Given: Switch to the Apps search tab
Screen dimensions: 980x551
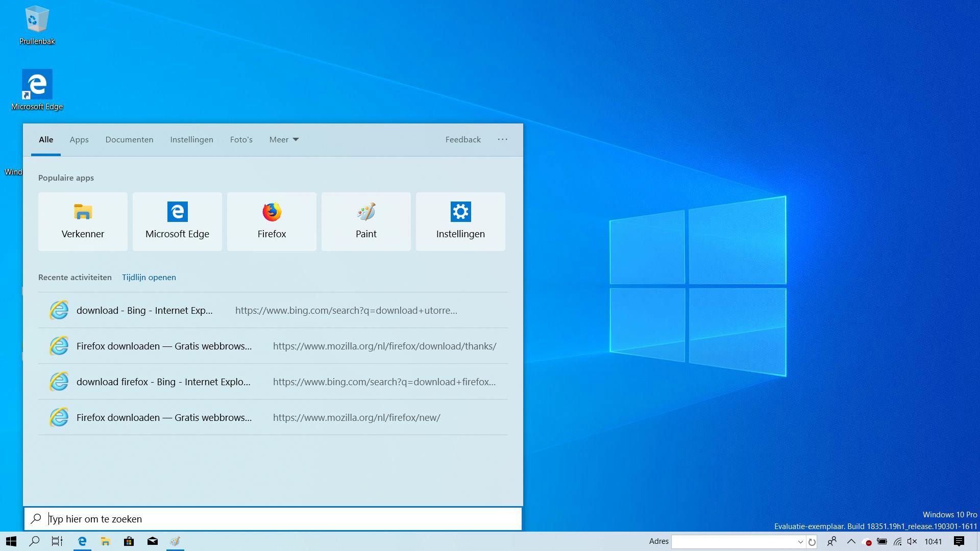Looking at the screenshot, I should (x=79, y=139).
